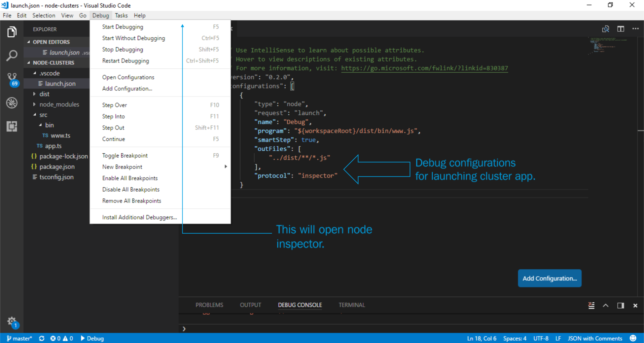Screen dimensions: 644x343
Task: Click the Manage gear icon
Action: tap(12, 321)
